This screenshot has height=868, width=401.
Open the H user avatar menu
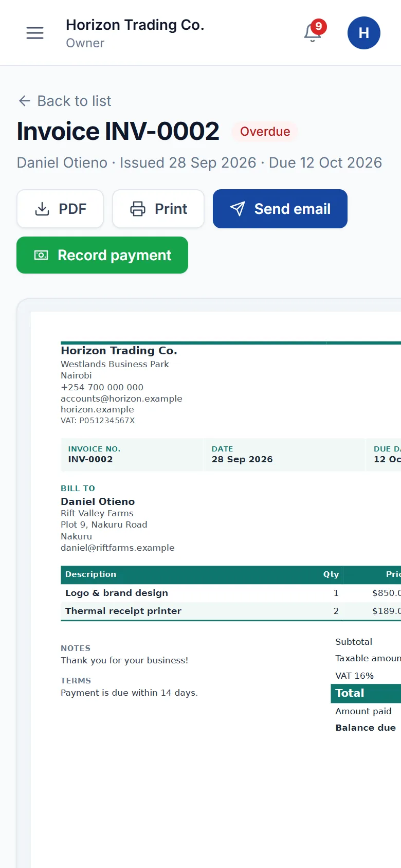pyautogui.click(x=364, y=33)
